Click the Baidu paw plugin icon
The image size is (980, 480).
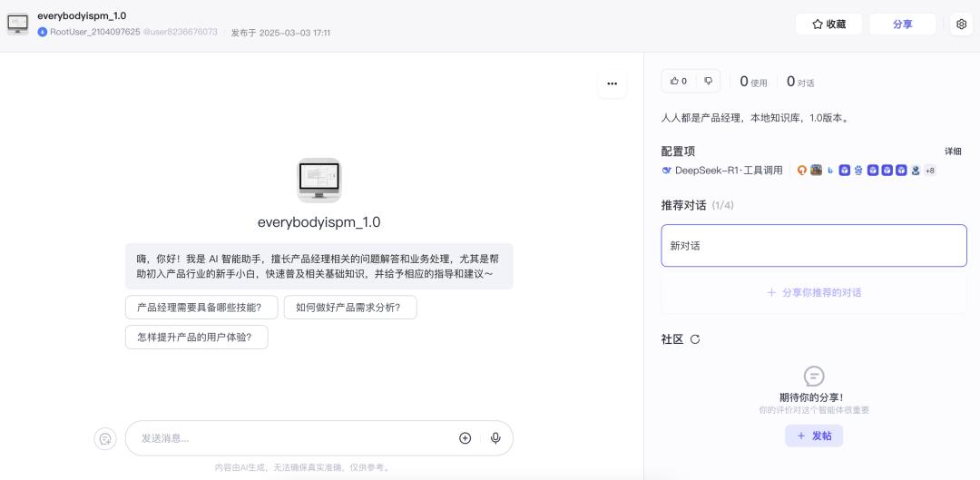[x=858, y=170]
